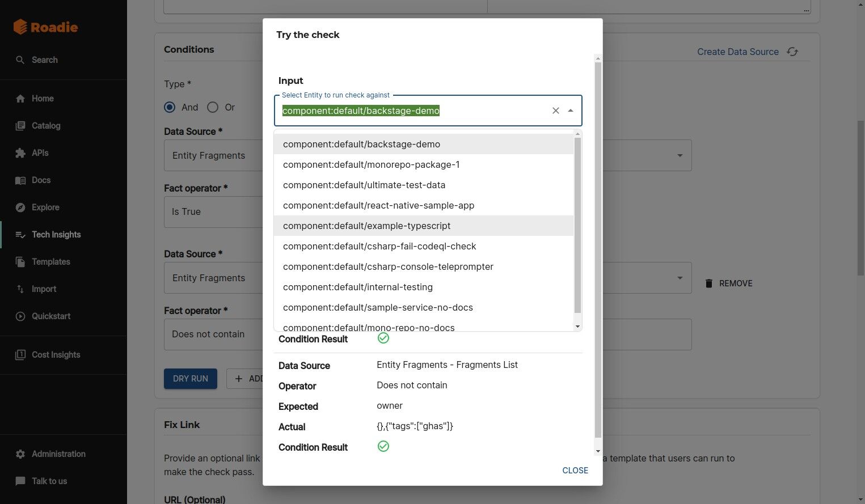Click the Templates icon in sidebar

(20, 262)
